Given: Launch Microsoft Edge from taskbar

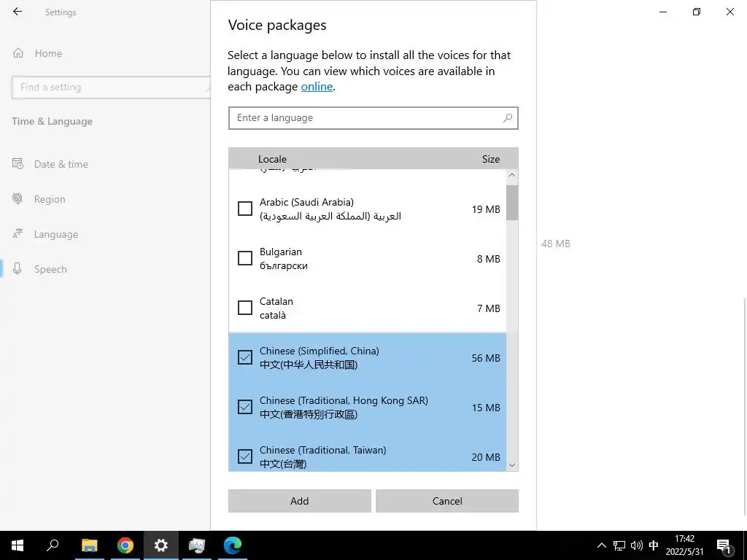Looking at the screenshot, I should [233, 545].
